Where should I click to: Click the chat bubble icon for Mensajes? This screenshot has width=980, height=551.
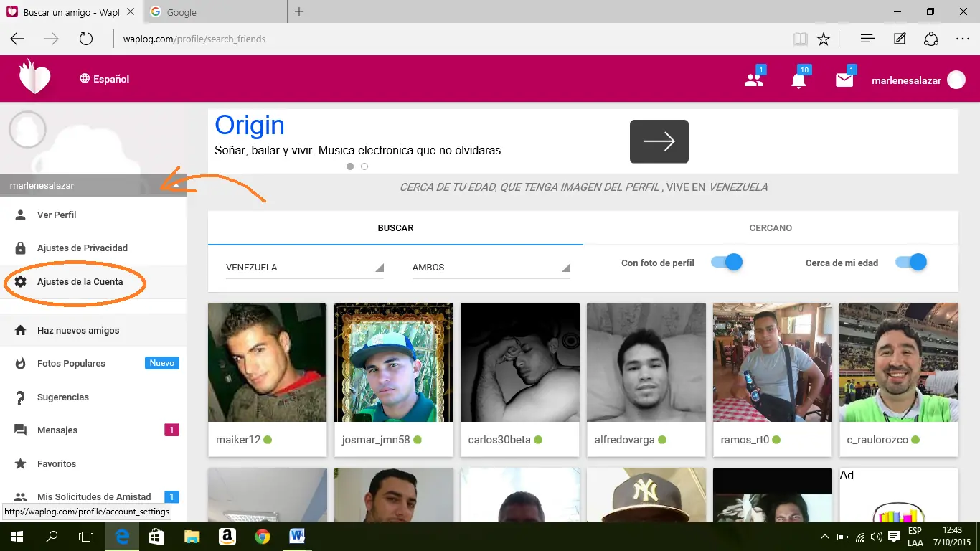coord(21,430)
